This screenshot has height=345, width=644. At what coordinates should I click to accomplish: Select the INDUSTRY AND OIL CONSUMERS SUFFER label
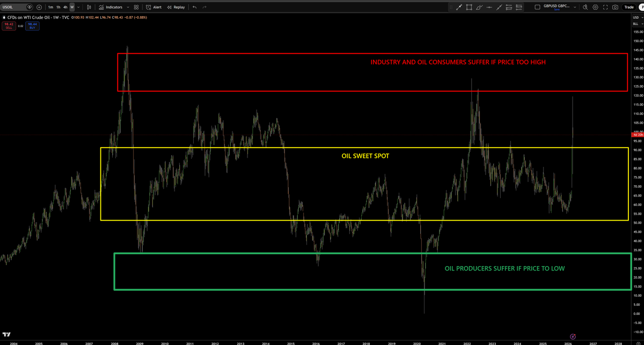pos(458,62)
